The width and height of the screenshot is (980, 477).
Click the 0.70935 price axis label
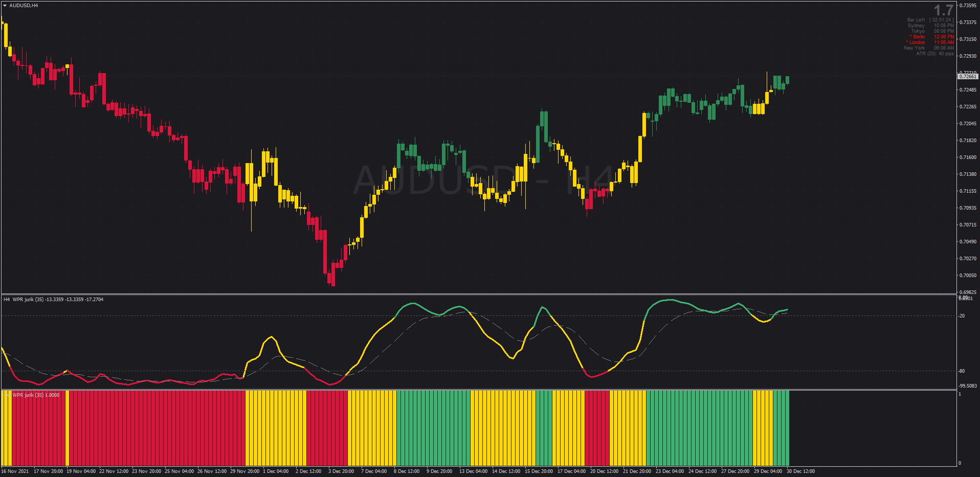click(x=968, y=208)
